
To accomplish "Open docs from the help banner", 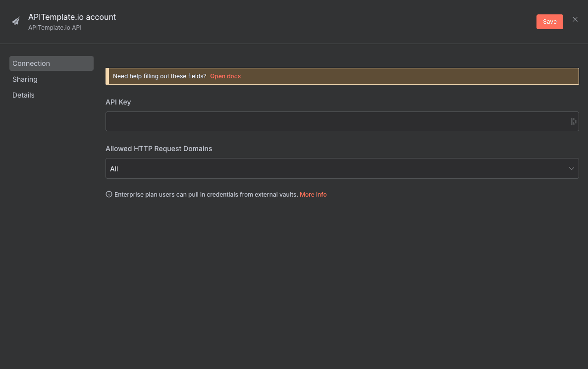I will (225, 76).
